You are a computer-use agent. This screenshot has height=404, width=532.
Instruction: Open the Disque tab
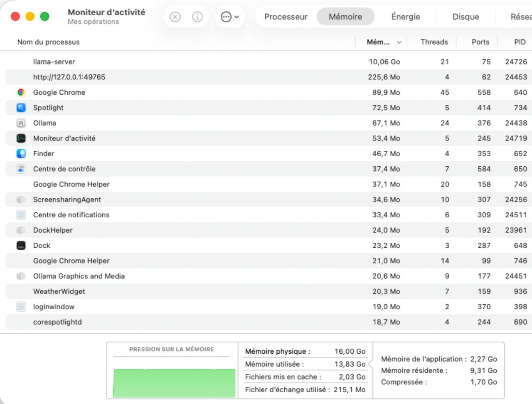click(x=465, y=17)
